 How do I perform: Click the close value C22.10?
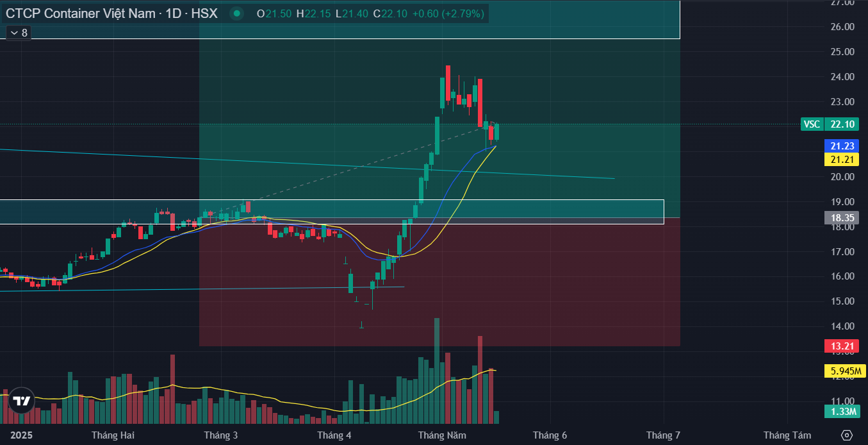click(390, 13)
